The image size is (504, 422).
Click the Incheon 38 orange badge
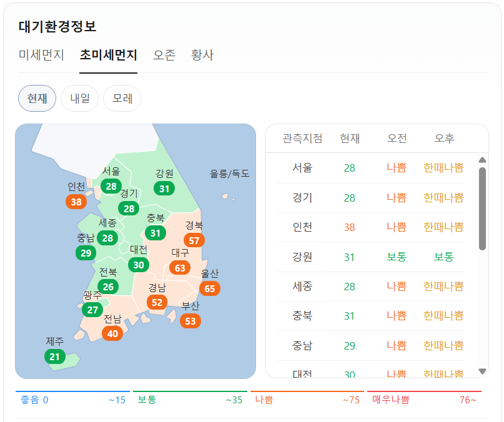pyautogui.click(x=76, y=202)
